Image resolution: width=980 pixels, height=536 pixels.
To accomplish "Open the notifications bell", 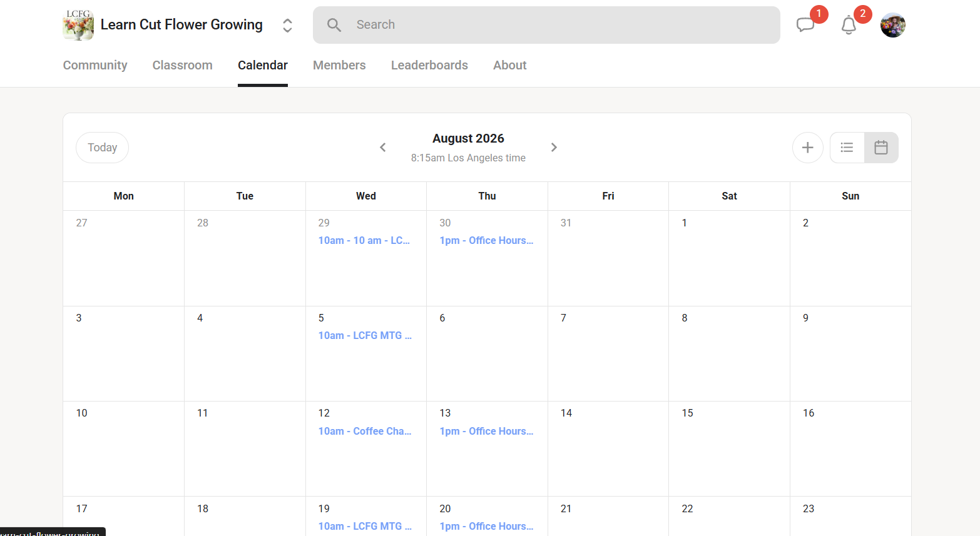I will (x=849, y=25).
